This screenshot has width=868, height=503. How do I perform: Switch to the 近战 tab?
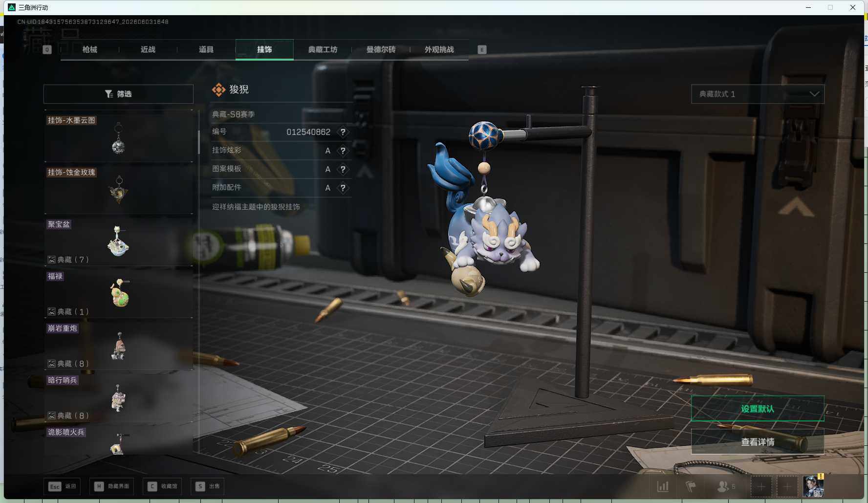coord(148,49)
